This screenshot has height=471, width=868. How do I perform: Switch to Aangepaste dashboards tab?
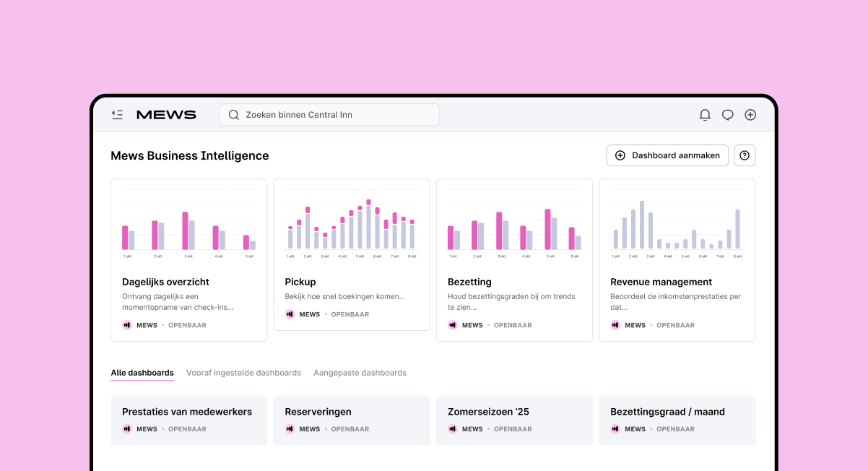(x=360, y=373)
